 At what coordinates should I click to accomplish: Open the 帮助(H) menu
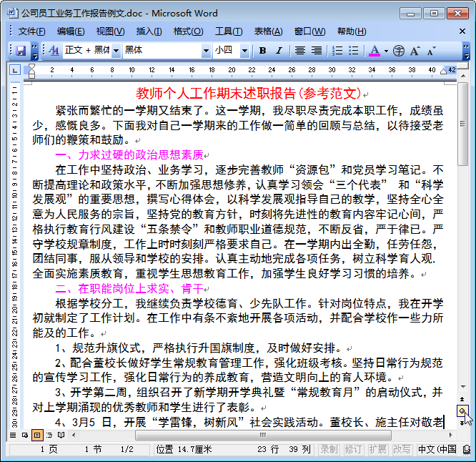tap(352, 31)
